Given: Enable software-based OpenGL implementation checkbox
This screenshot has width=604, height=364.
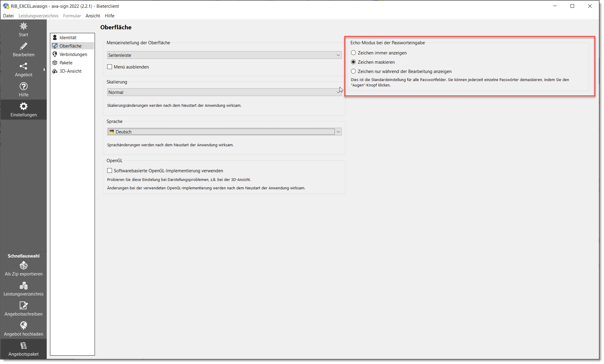Looking at the screenshot, I should (110, 170).
